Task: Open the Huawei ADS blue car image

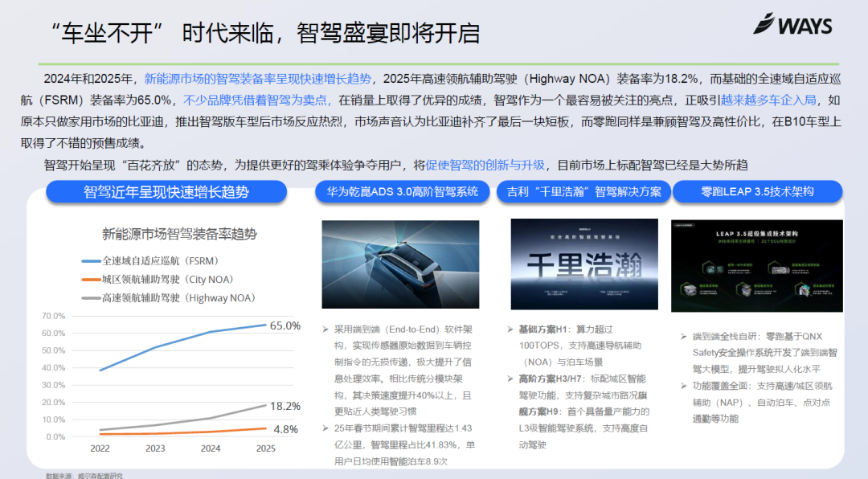Action: tap(400, 264)
